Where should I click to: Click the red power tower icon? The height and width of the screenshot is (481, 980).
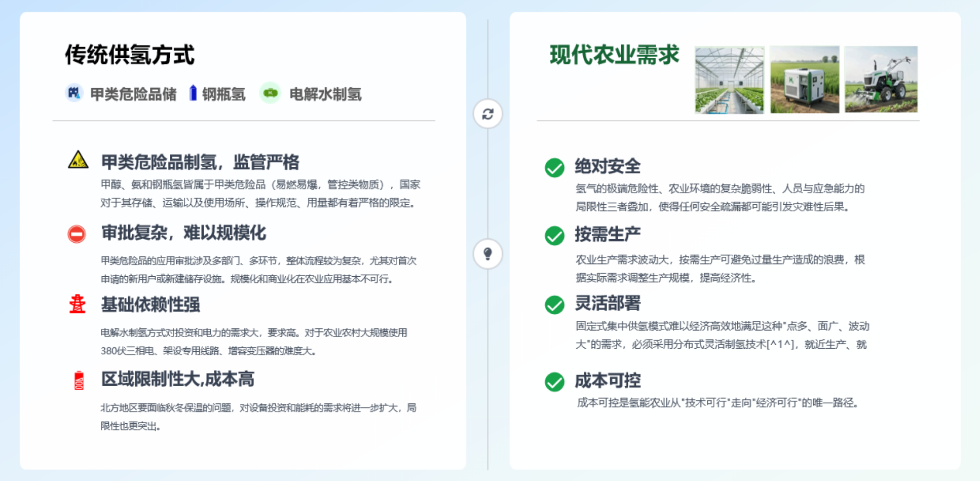point(78,304)
